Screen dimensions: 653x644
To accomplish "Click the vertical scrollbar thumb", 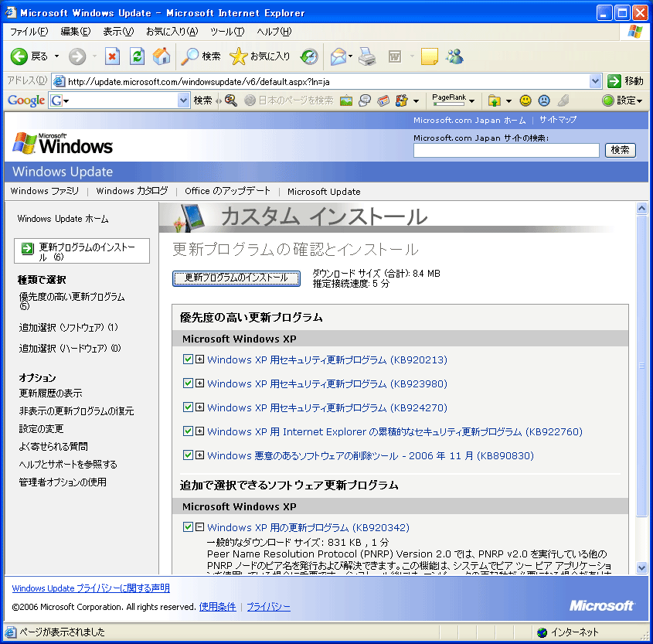I will coord(641,366).
